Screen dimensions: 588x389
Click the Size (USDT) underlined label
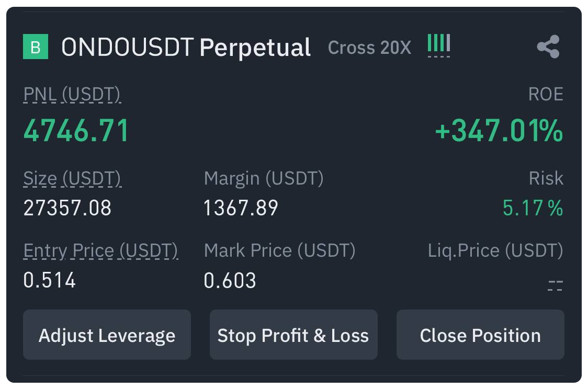click(72, 178)
